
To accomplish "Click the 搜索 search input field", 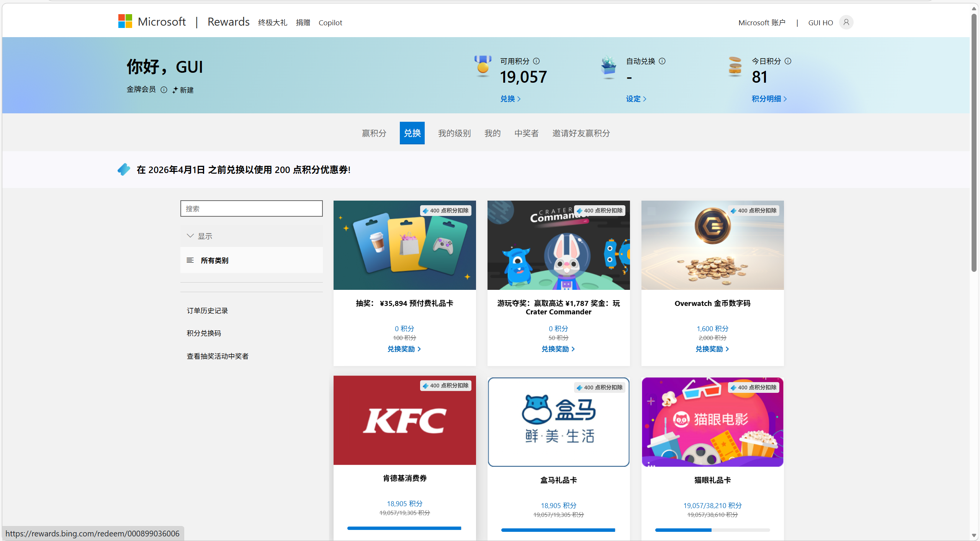I will pos(251,208).
